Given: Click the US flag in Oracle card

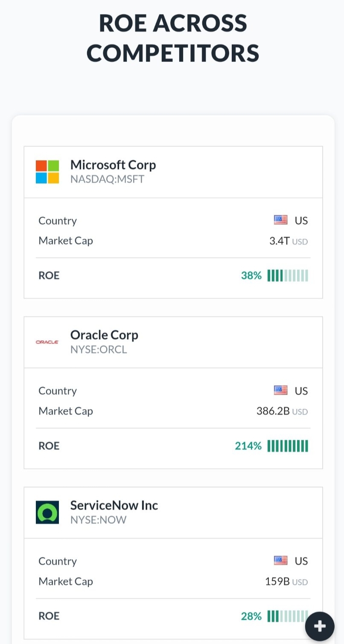Looking at the screenshot, I should coord(280,391).
